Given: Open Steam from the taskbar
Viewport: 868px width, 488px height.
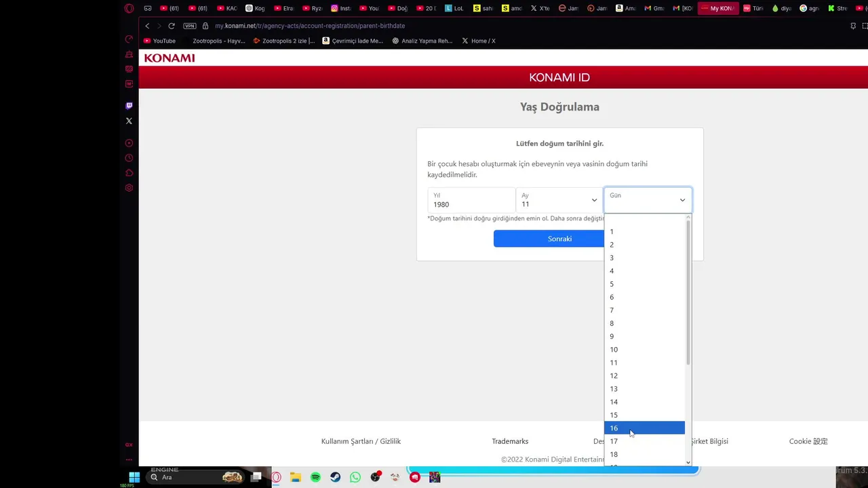Looking at the screenshot, I should point(335,477).
